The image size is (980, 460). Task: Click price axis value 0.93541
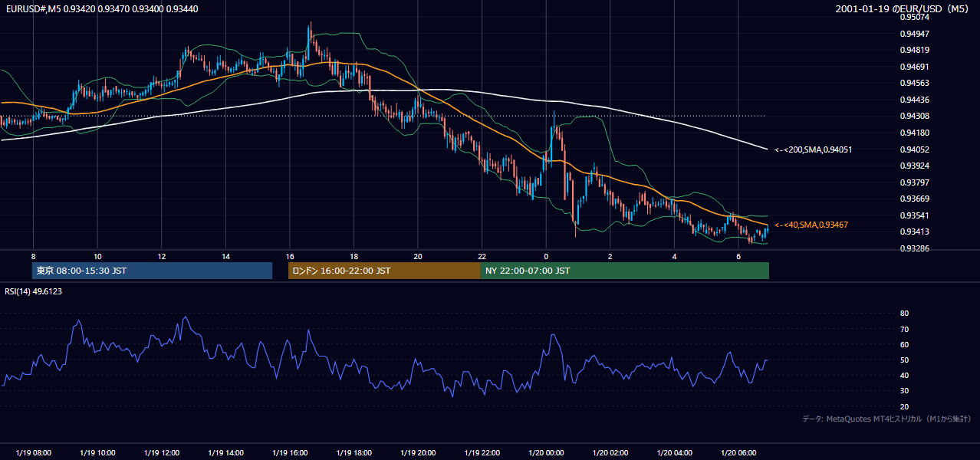point(914,215)
